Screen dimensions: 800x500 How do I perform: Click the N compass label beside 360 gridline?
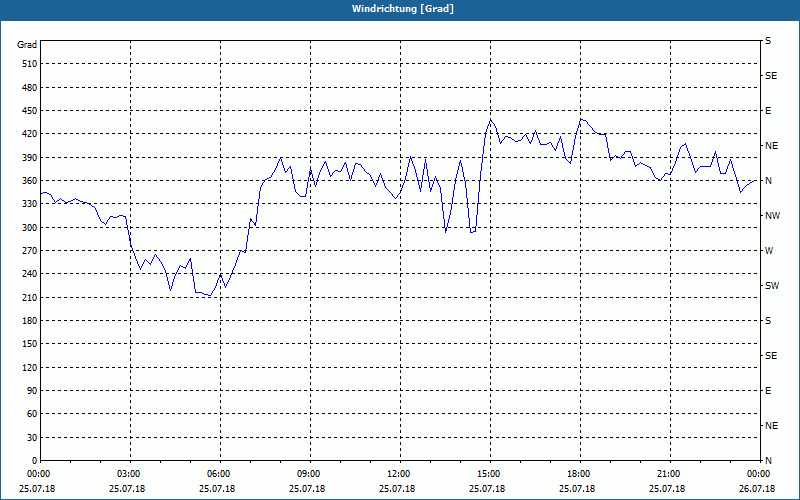click(x=768, y=181)
